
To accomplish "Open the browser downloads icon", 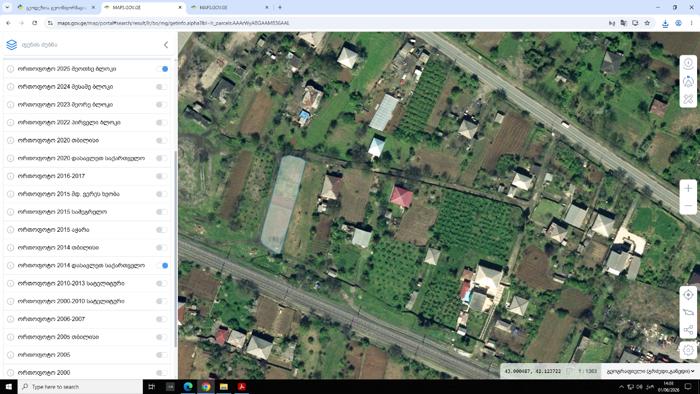I will pyautogui.click(x=665, y=23).
